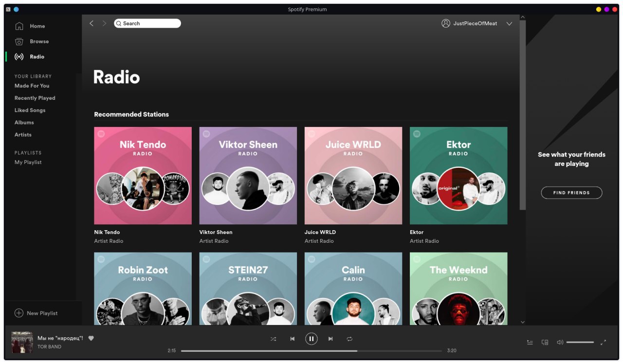Open Artists in Your Library

23,135
